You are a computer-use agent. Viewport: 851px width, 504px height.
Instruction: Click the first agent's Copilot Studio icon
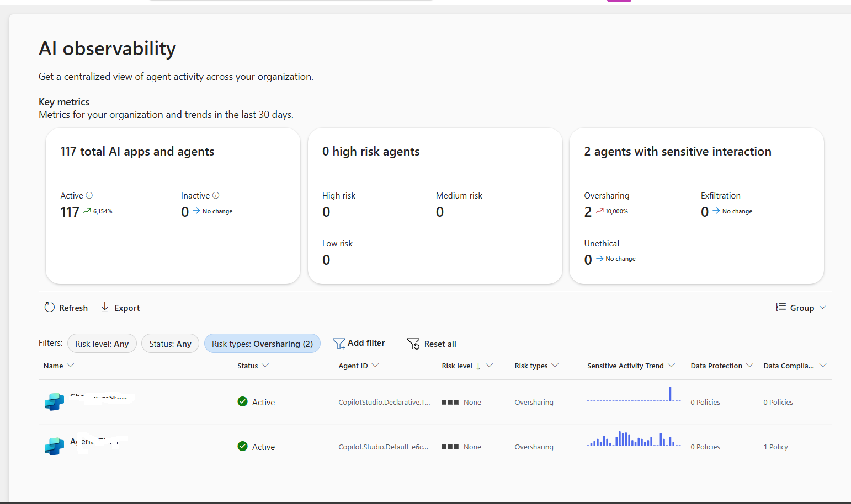pyautogui.click(x=54, y=401)
